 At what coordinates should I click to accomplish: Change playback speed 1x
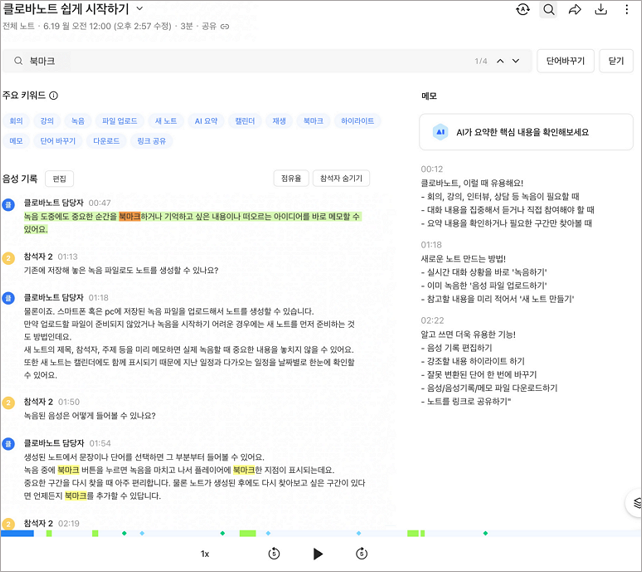[205, 554]
